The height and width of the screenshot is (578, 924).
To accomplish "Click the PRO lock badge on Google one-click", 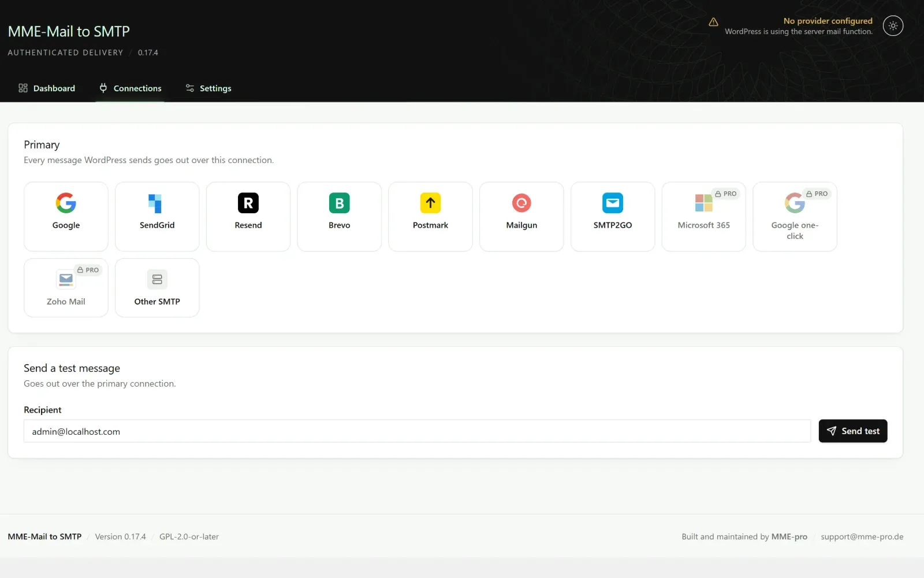I will 817,194.
